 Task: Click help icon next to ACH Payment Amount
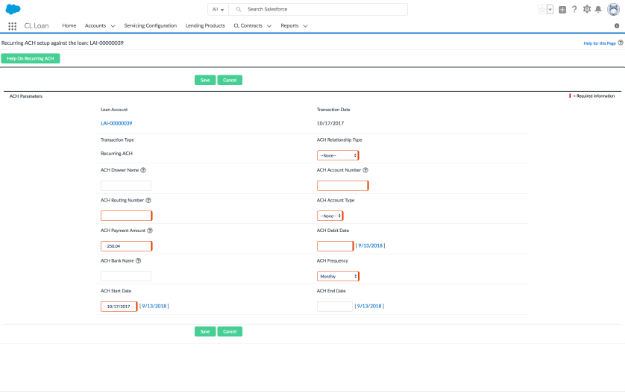(150, 230)
